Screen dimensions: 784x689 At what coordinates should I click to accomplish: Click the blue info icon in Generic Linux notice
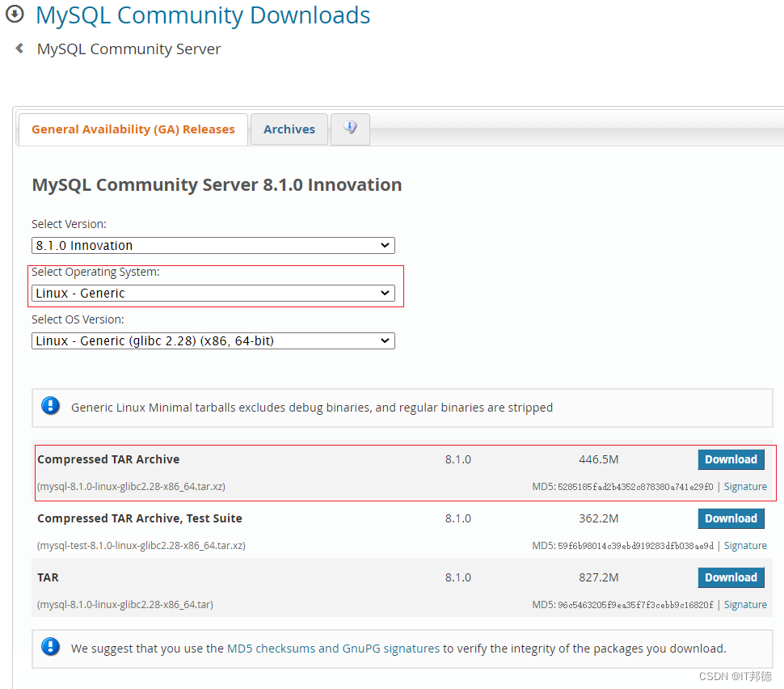coord(50,406)
